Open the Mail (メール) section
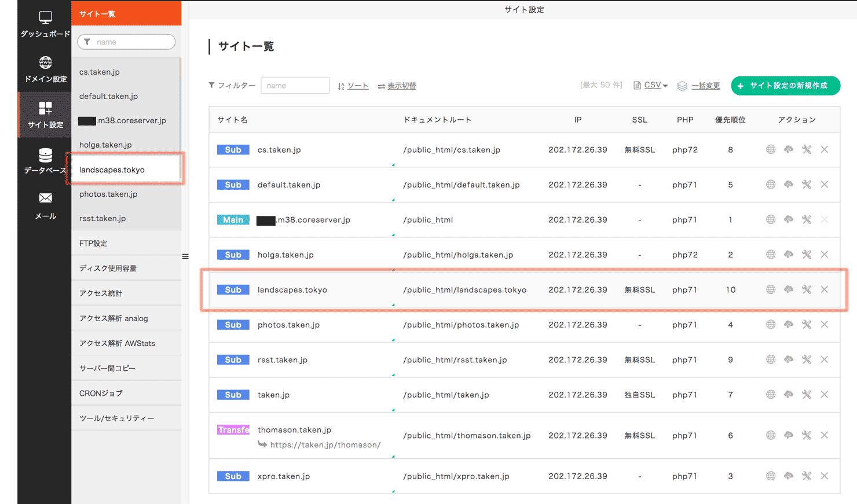Screen dimensions: 857x504 (45, 207)
